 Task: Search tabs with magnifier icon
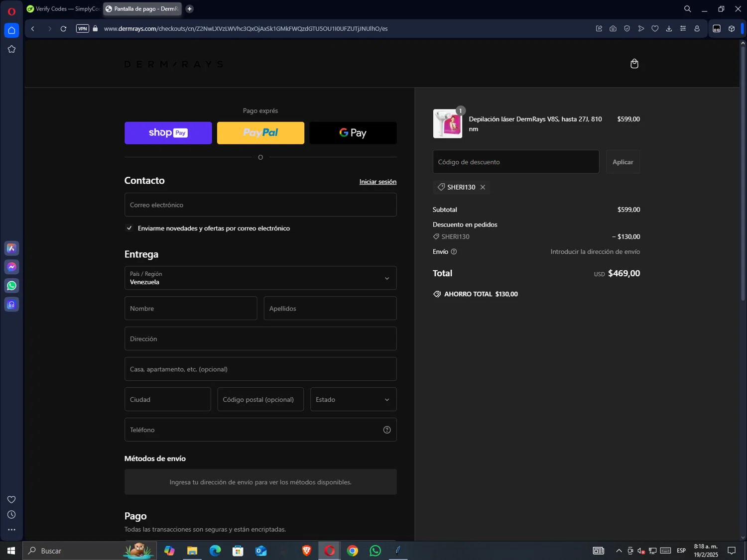687,9
